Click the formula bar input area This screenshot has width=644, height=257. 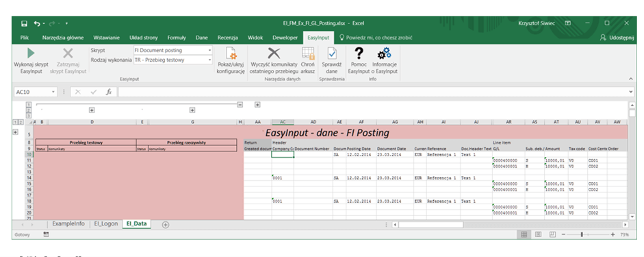tap(372, 92)
